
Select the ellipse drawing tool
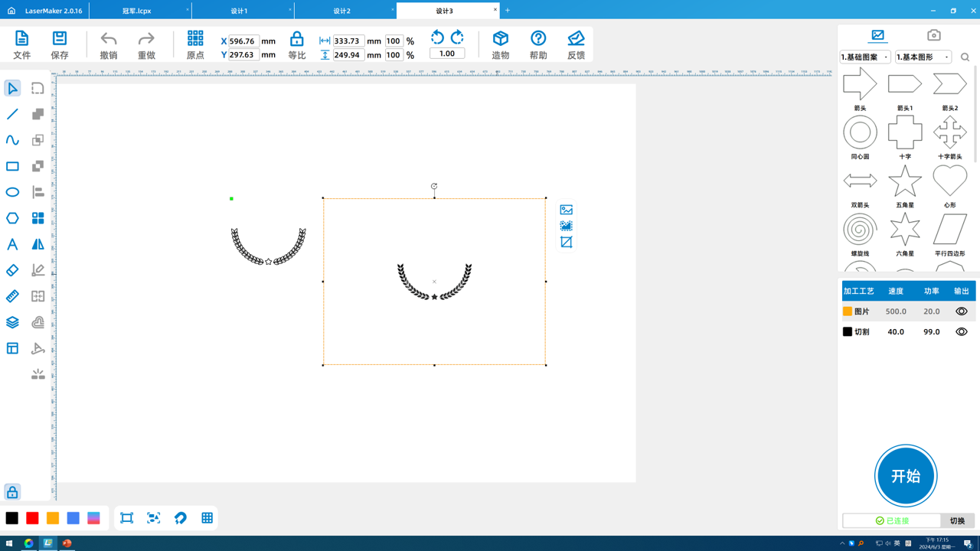coord(12,192)
